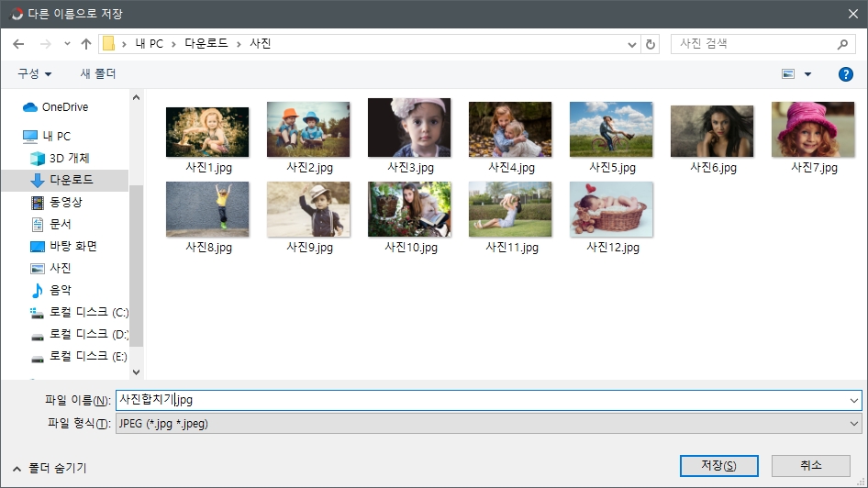Open the 파일 형식 JPEG combo box
This screenshot has width=868, height=488.
click(x=488, y=424)
